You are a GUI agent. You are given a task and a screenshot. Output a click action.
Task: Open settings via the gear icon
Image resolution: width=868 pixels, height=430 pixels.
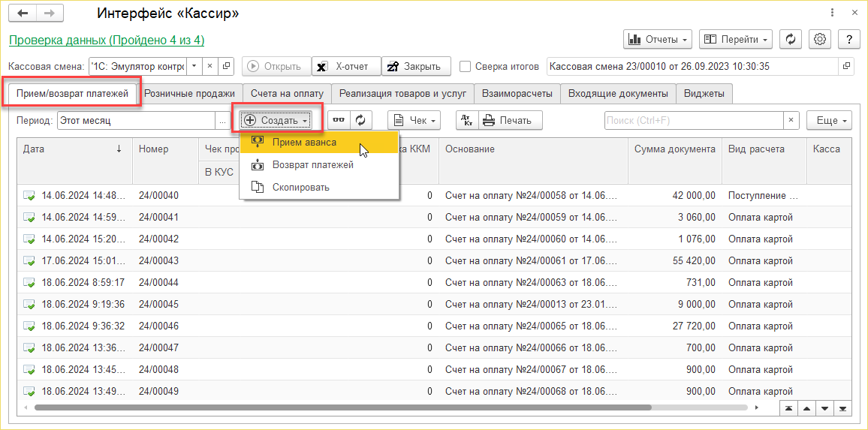pyautogui.click(x=820, y=39)
